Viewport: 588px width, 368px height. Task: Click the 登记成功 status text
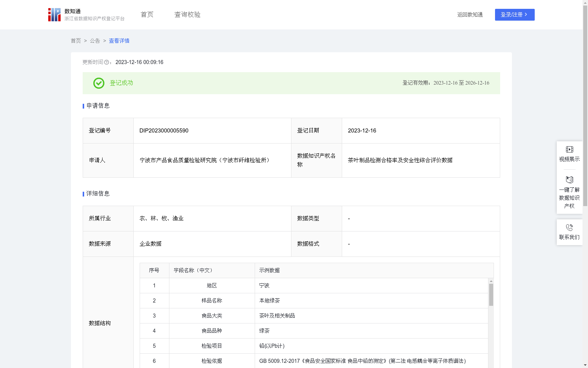(x=121, y=83)
